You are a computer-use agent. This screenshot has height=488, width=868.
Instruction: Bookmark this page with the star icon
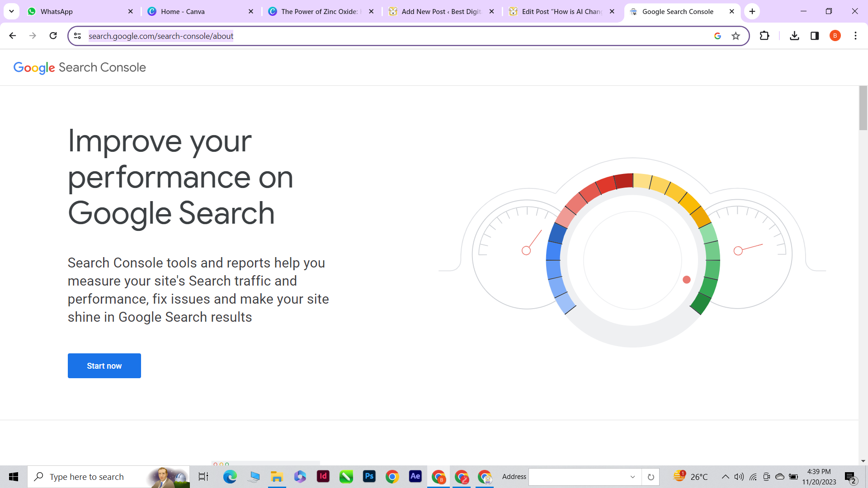[x=736, y=36]
